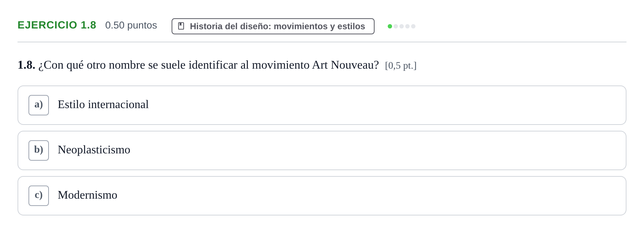Viewport: 644px width, 233px height.
Task: Click the third gray progress dot
Action: [402, 26]
